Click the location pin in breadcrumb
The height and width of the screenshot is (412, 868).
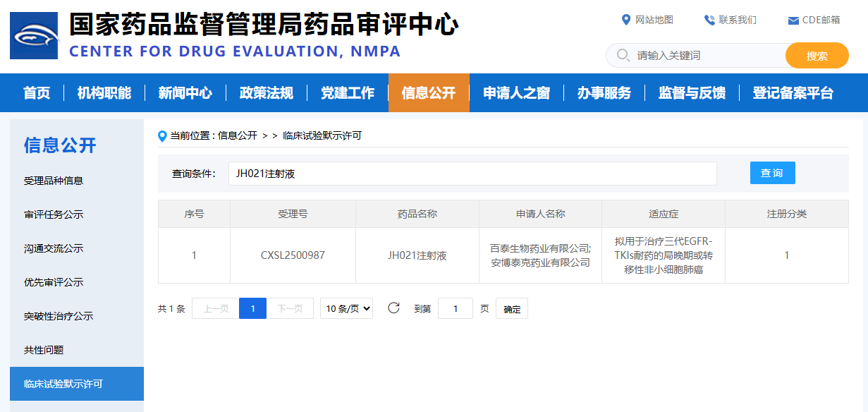(163, 136)
